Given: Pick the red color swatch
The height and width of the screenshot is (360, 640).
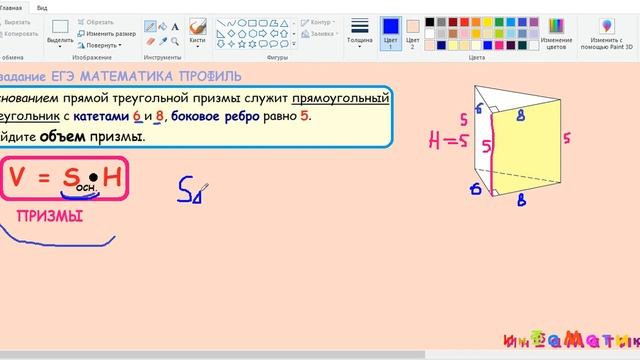Looking at the screenshot, I should pos(464,22).
